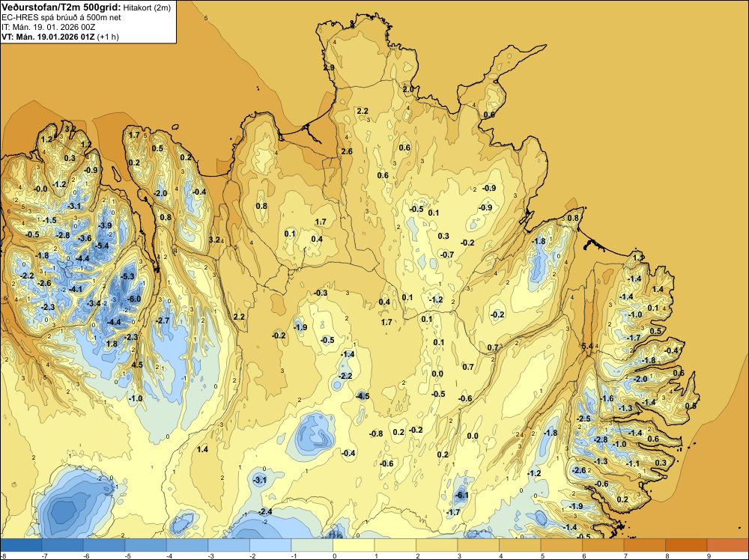This screenshot has height=560, width=749.
Task: Click the temperature value '-4.1'
Action: coord(76,289)
